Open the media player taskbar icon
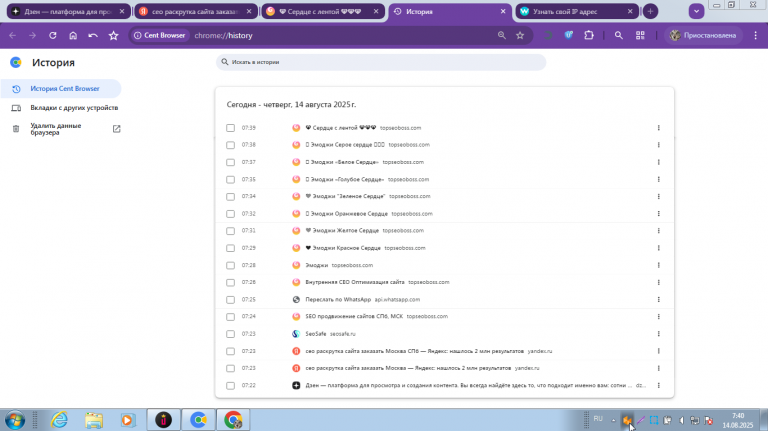The image size is (768, 431). 127,420
